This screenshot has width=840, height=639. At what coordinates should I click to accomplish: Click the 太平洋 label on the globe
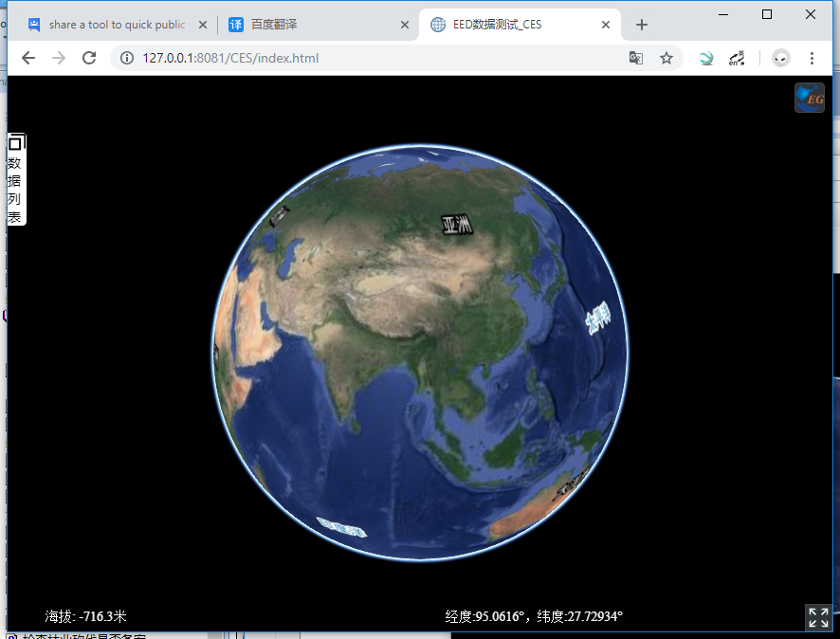(598, 319)
